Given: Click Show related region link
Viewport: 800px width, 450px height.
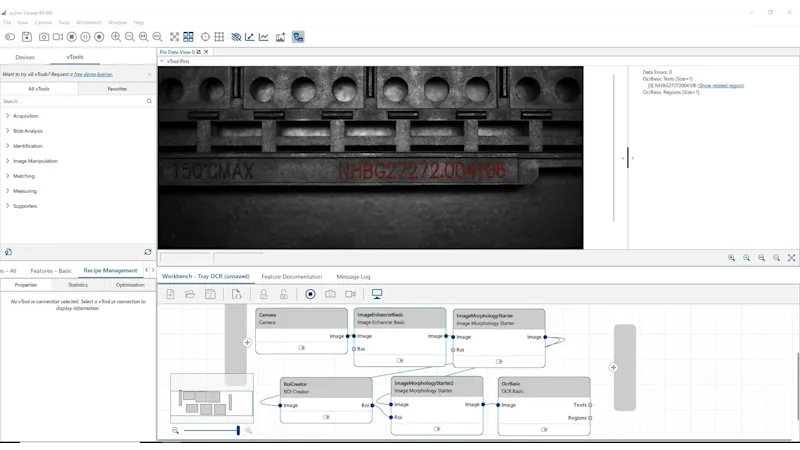Looking at the screenshot, I should (x=720, y=86).
